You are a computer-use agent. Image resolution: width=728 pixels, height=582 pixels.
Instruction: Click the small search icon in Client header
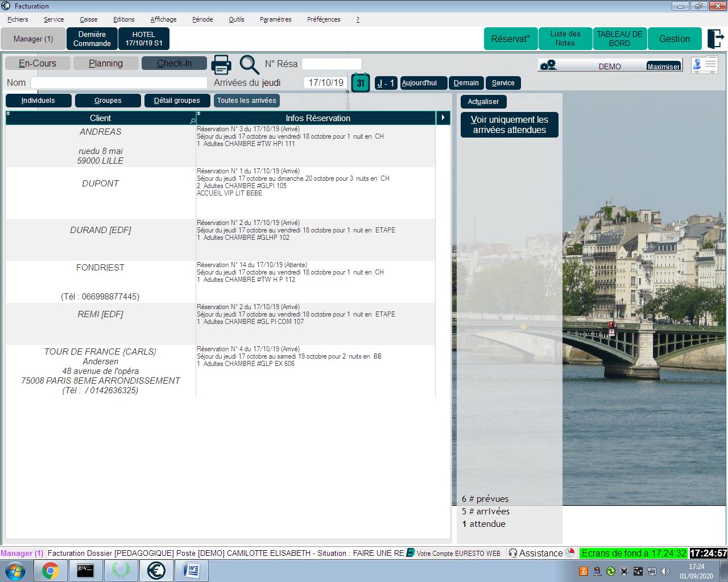tap(192, 120)
